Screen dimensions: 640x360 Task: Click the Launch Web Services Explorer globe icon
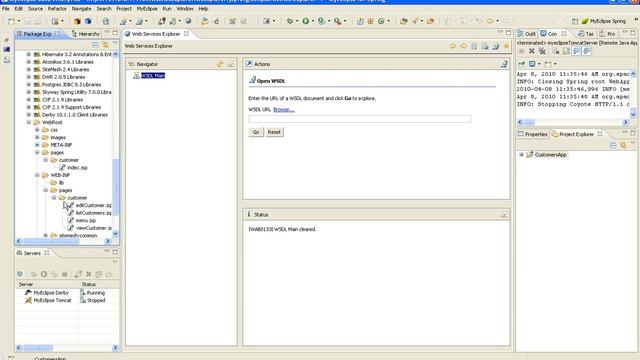pyautogui.click(x=188, y=21)
